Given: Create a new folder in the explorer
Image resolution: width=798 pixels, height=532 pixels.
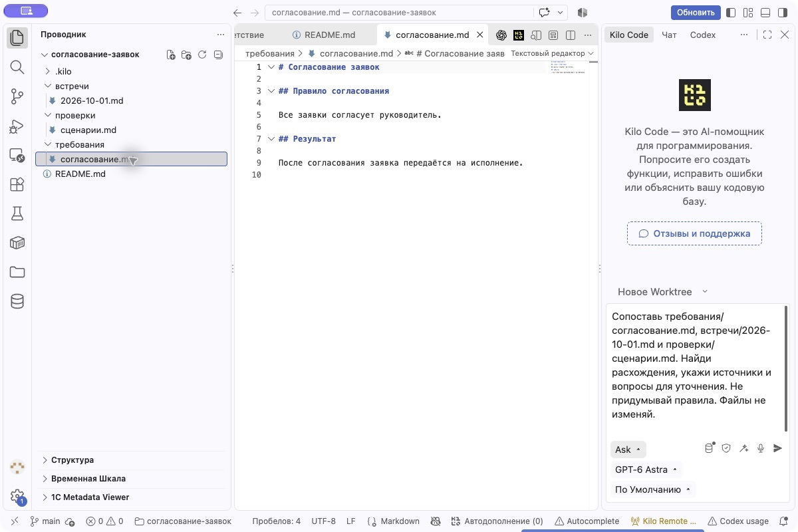Looking at the screenshot, I should (x=186, y=55).
